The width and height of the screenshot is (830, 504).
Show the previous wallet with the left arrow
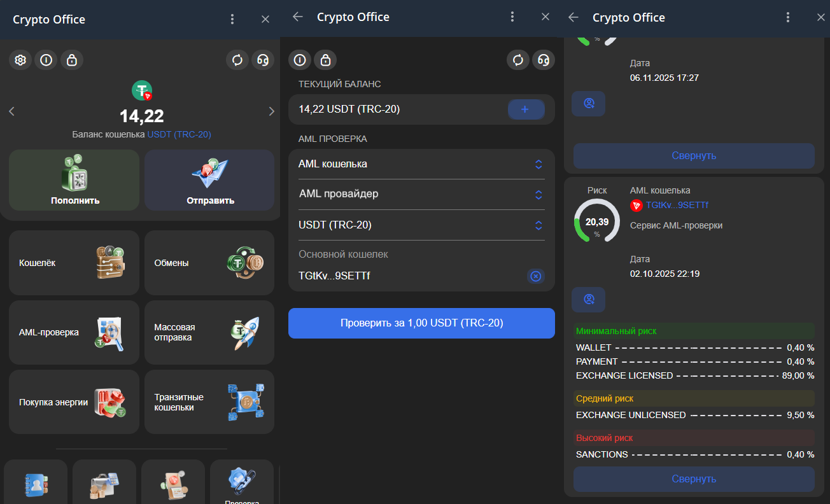pyautogui.click(x=11, y=111)
